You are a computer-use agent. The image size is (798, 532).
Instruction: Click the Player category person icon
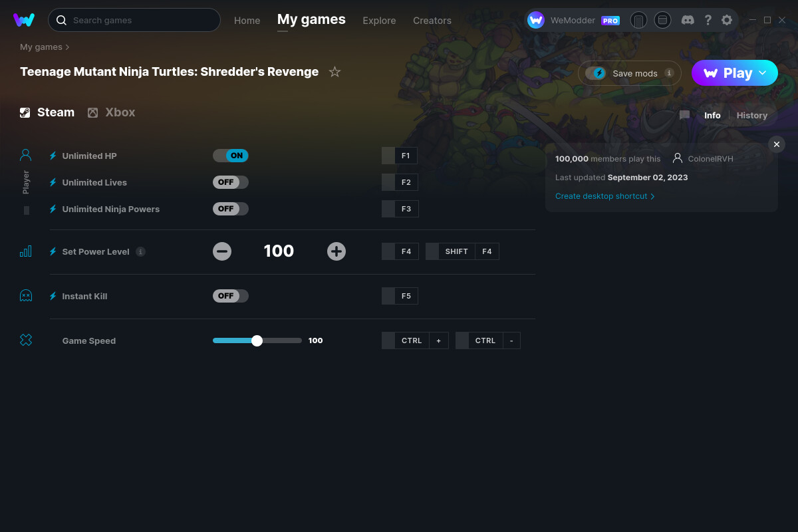tap(26, 156)
